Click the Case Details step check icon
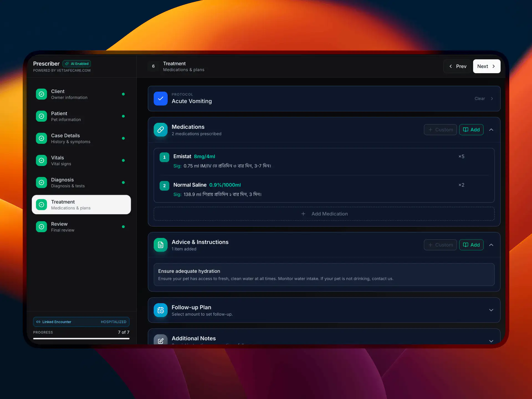 [x=41, y=138]
